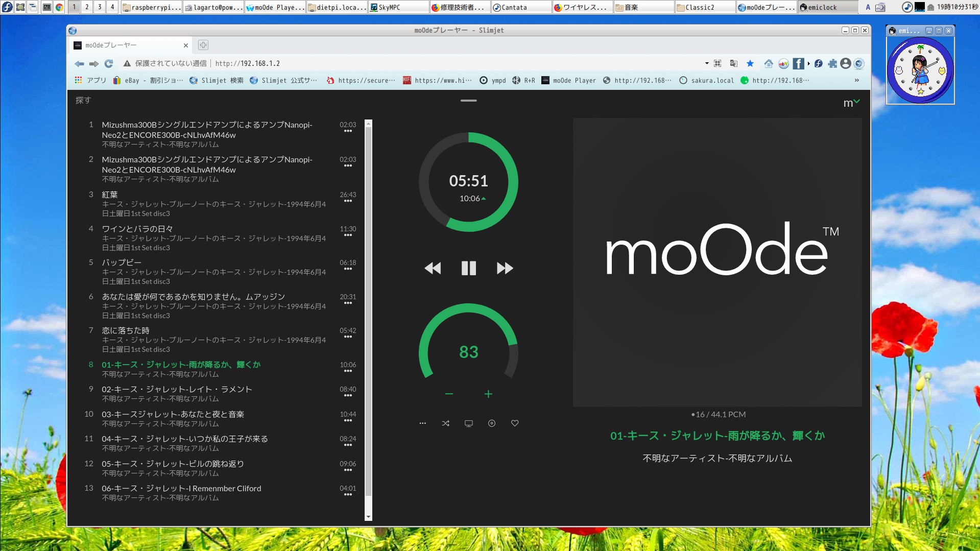Toggle the time display arrow beside 10:06

pos(484,199)
